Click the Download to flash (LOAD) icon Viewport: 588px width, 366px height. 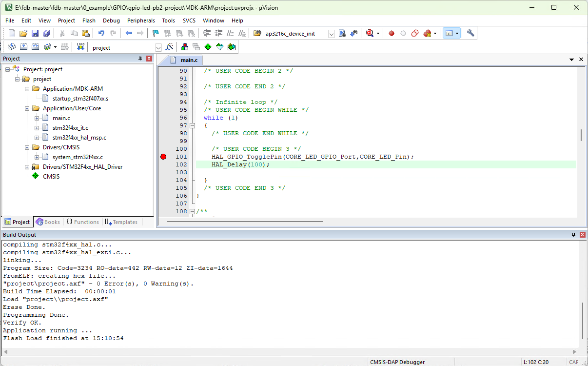[x=80, y=47]
